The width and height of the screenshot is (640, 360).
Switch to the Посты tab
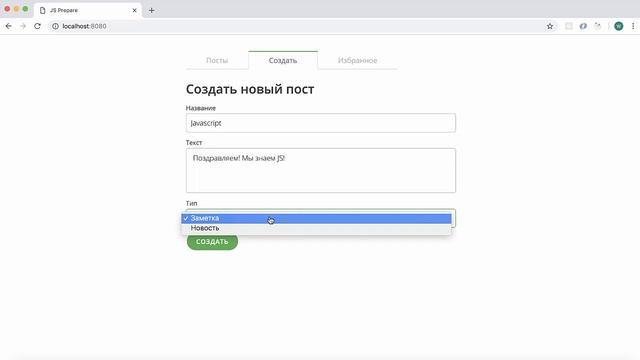pyautogui.click(x=217, y=60)
